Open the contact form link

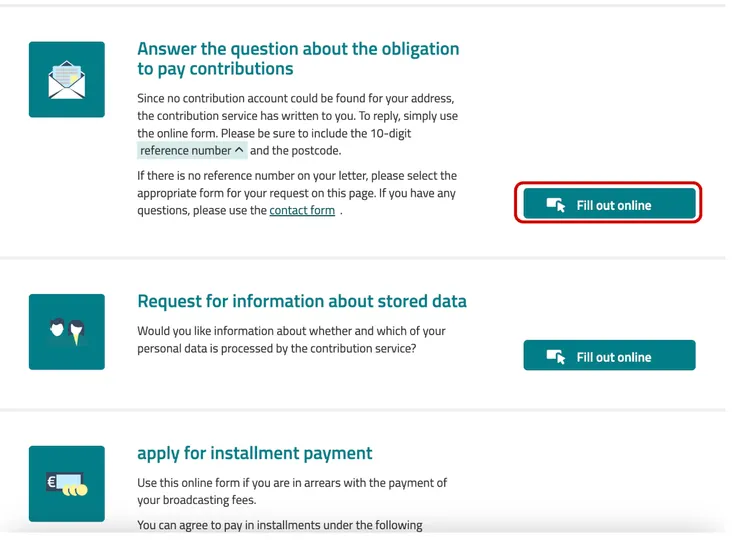pos(302,211)
